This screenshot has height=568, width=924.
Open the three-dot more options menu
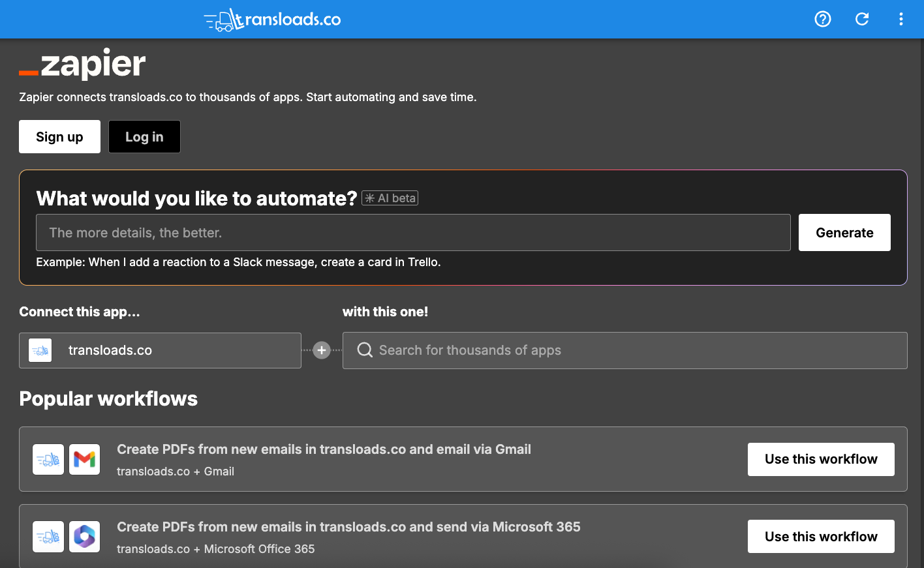coord(901,19)
